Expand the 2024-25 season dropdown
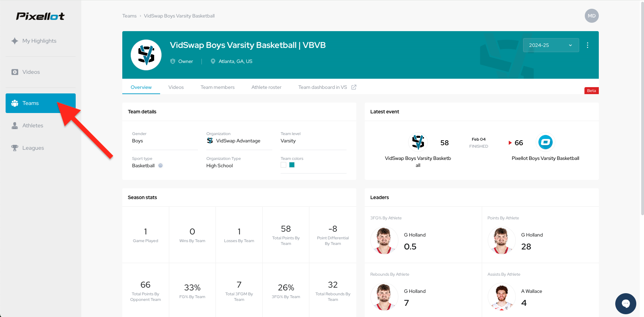This screenshot has width=644, height=317. click(x=551, y=45)
